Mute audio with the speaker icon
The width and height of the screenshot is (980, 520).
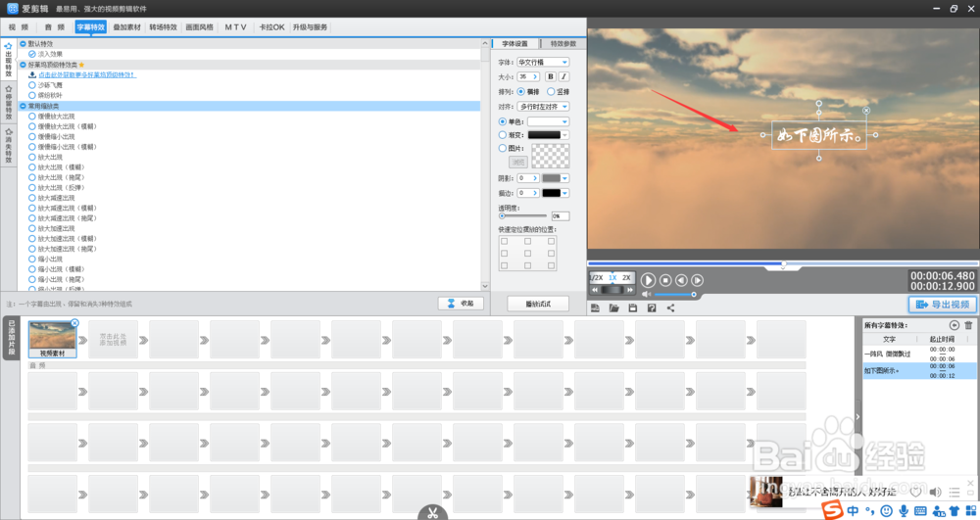click(x=646, y=294)
